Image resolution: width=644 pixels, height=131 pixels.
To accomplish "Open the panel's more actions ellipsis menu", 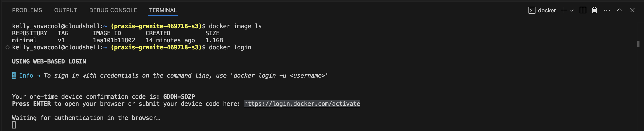I will 607,10.
